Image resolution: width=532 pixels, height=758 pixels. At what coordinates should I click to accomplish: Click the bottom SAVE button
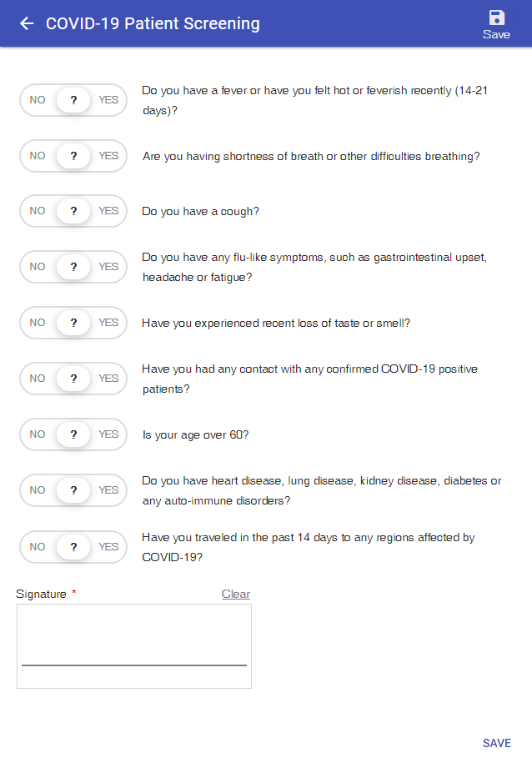pyautogui.click(x=497, y=743)
